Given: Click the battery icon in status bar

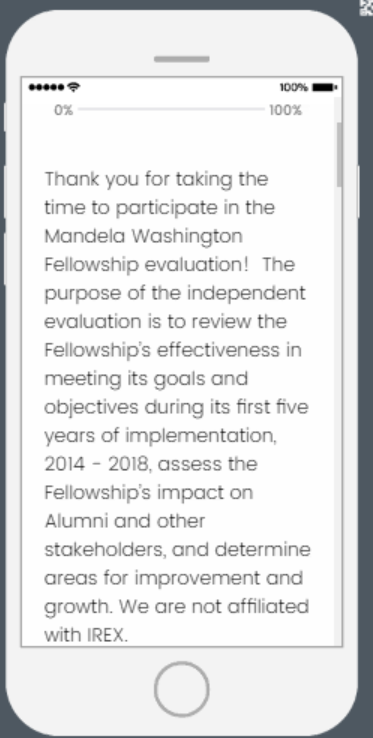Looking at the screenshot, I should [324, 88].
